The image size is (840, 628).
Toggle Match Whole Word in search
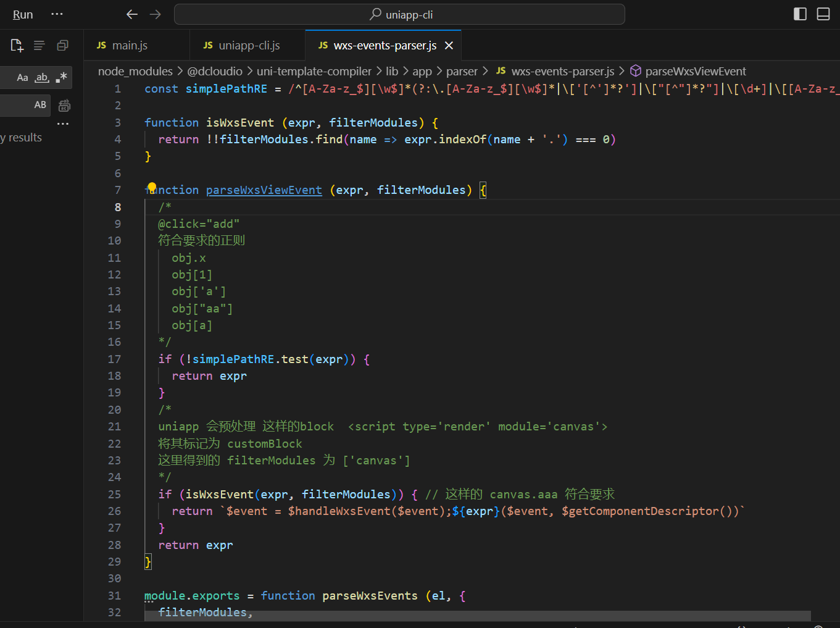pyautogui.click(x=42, y=78)
